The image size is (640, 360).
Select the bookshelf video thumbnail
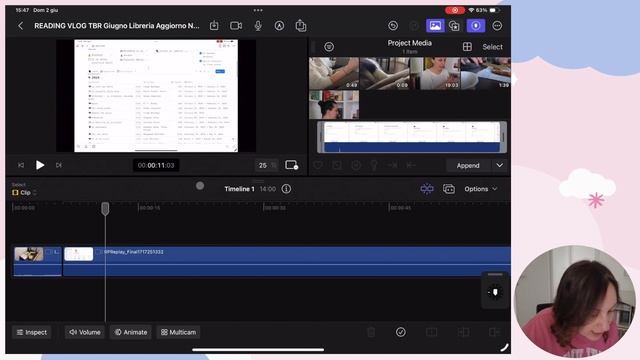pos(334,105)
